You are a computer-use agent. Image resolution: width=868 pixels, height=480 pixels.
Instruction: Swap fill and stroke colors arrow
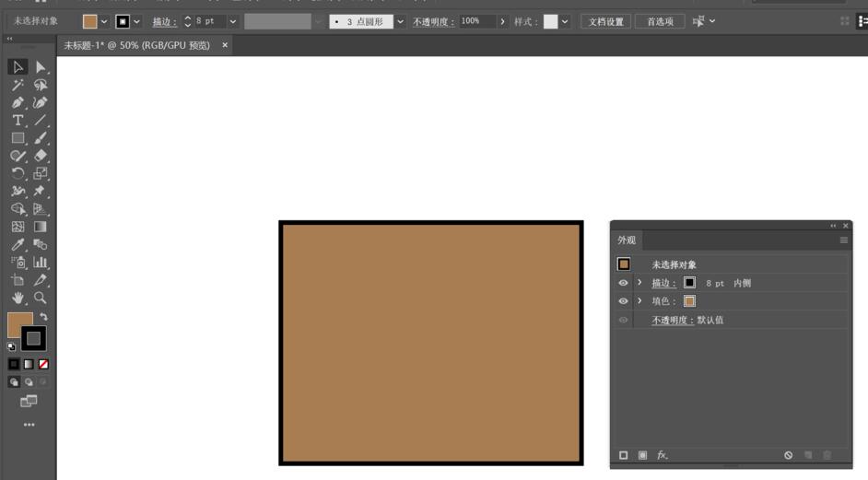point(44,317)
